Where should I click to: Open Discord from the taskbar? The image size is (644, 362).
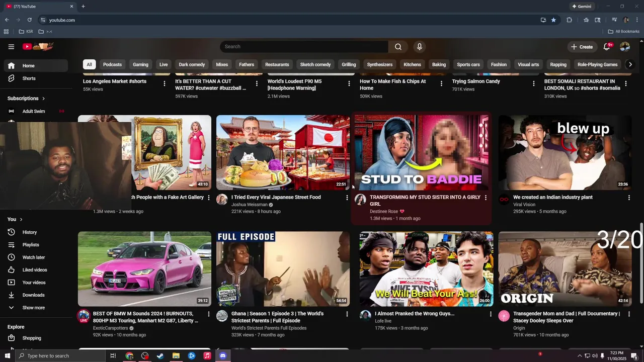pyautogui.click(x=223, y=356)
